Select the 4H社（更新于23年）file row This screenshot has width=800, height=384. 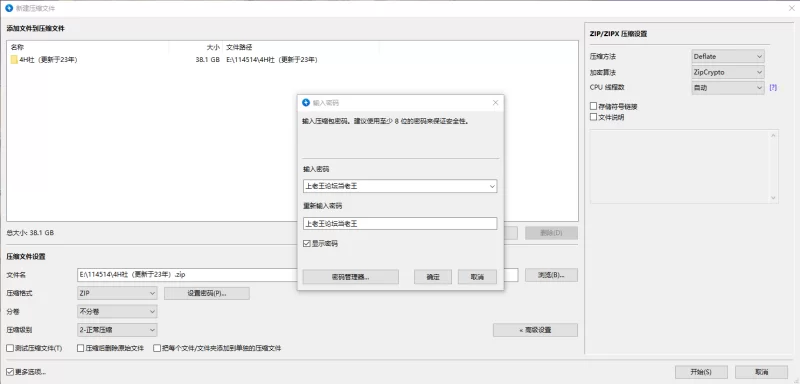292,60
